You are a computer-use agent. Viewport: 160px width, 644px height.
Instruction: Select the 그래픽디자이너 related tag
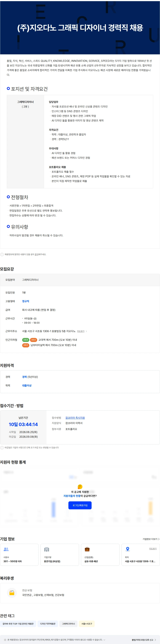[x=68, y=624]
